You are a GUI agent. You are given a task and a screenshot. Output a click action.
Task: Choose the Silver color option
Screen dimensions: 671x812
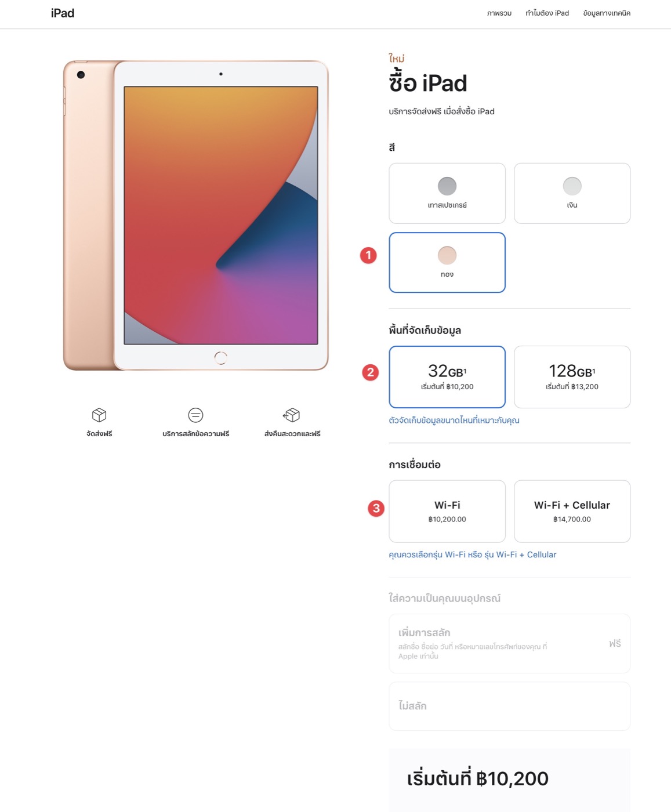coord(572,193)
